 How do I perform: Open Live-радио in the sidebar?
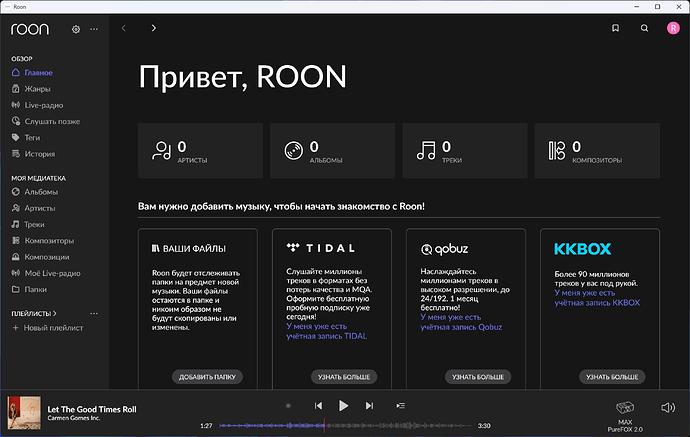(44, 105)
